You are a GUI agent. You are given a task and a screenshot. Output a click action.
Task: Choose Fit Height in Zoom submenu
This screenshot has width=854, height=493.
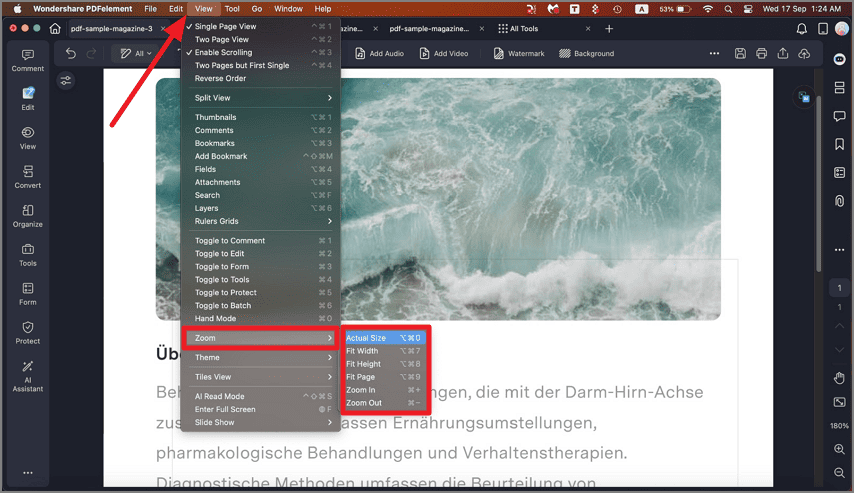pos(383,364)
